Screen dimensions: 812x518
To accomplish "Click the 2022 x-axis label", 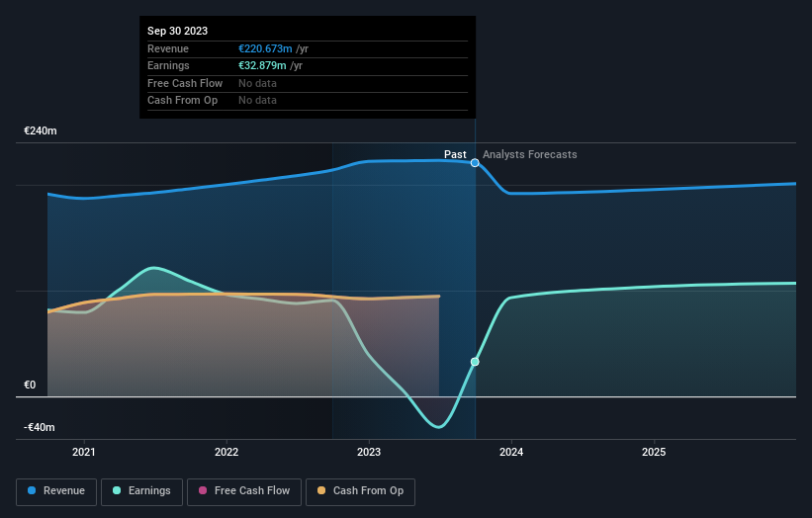I will [x=226, y=453].
